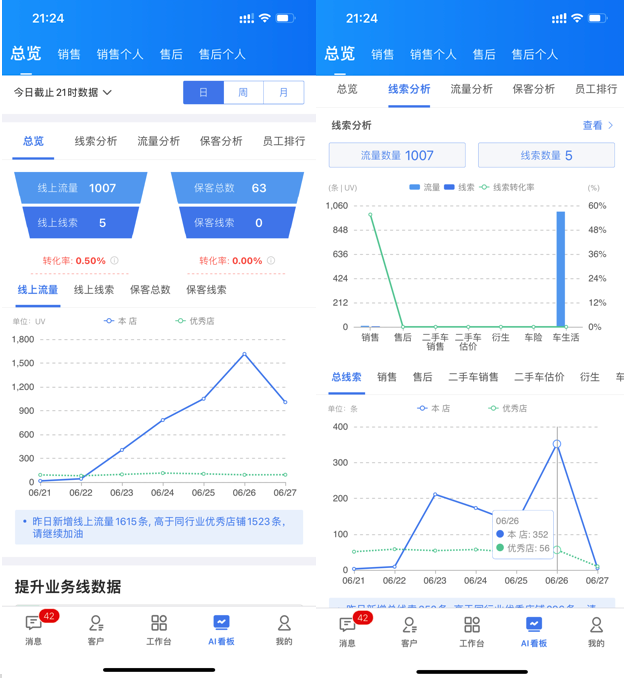Open 总览 sub-tab in right screen
Viewport: 624px width, 678px height.
point(347,89)
